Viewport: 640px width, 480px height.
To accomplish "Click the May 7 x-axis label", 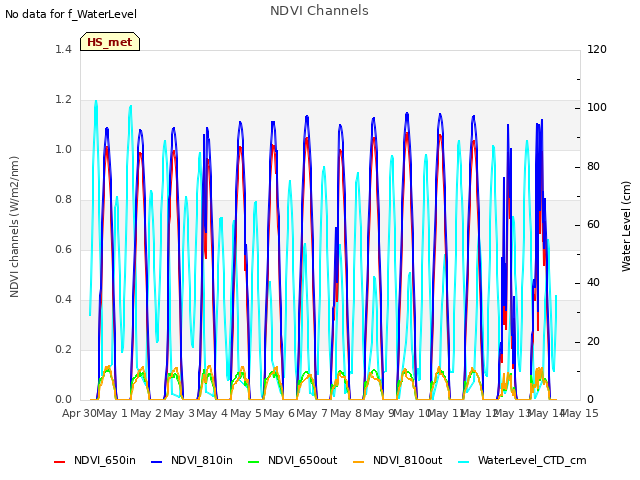I will coord(312,413).
